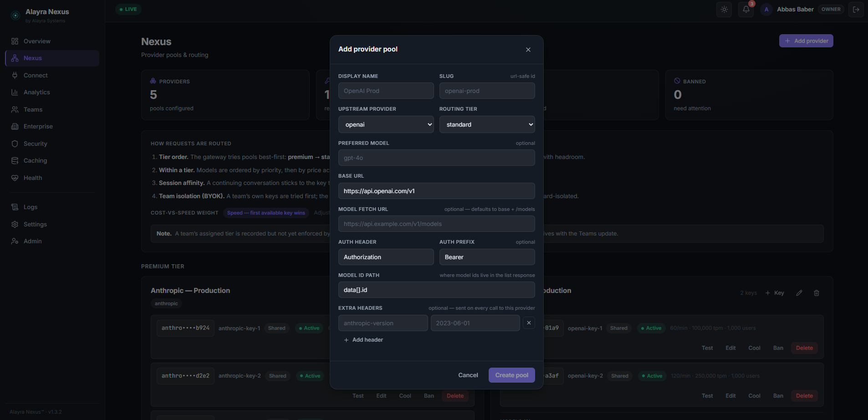This screenshot has width=868, height=420.
Task: Select the Nexus sidebar item
Action: (52, 58)
